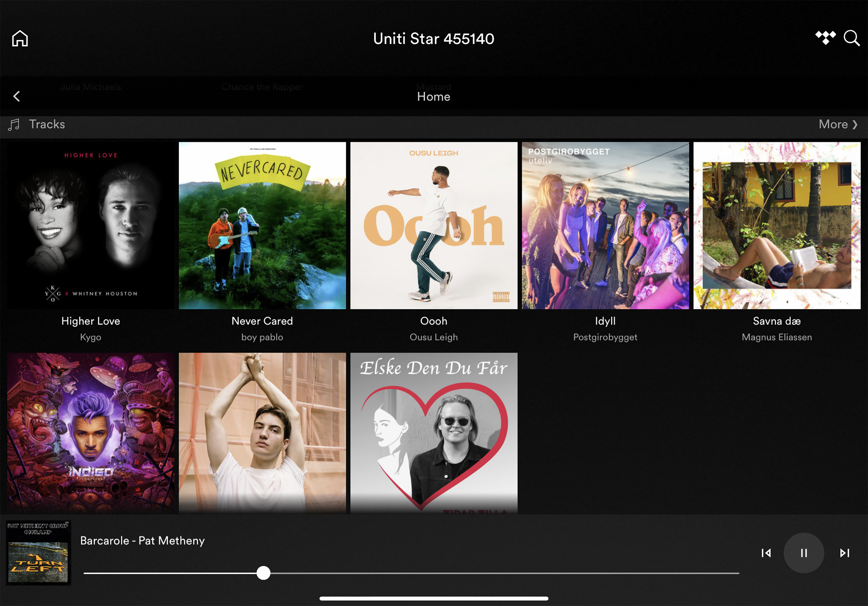Open the Indigo album artwork
The height and width of the screenshot is (606, 868).
click(x=91, y=433)
